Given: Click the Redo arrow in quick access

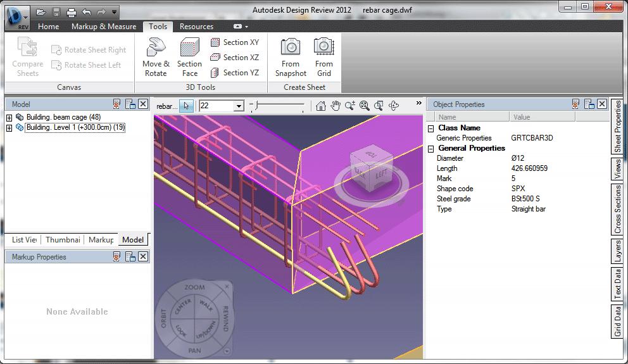Looking at the screenshot, I should 101,13.
